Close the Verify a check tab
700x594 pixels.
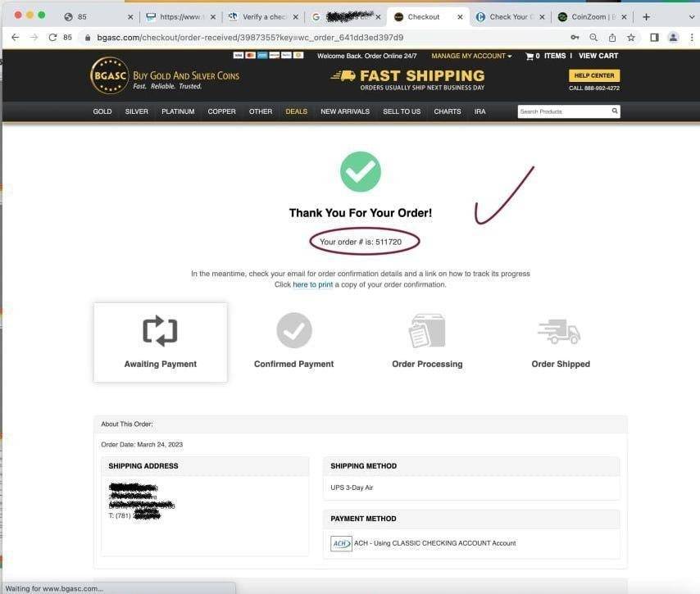pyautogui.click(x=296, y=17)
